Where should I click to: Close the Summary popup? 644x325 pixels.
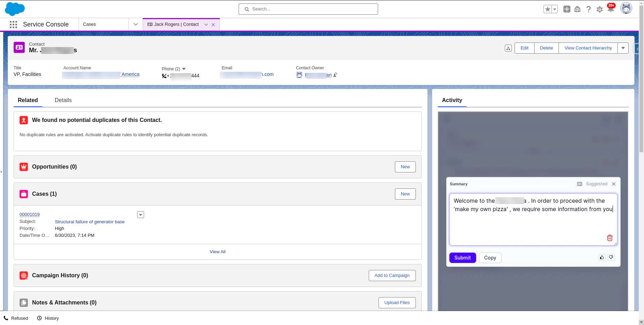click(x=614, y=184)
